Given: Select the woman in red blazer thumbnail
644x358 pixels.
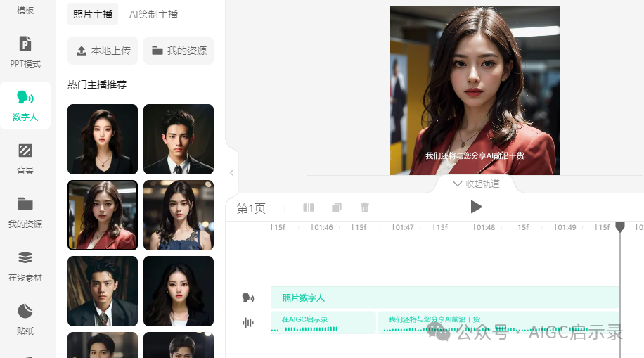Looking at the screenshot, I should point(103,215).
